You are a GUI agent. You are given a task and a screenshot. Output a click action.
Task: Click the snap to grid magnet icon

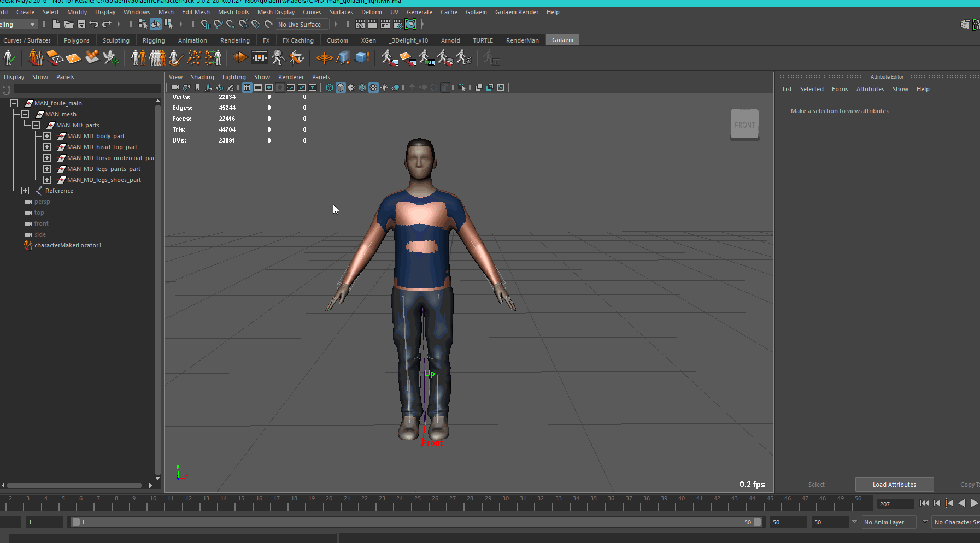205,24
